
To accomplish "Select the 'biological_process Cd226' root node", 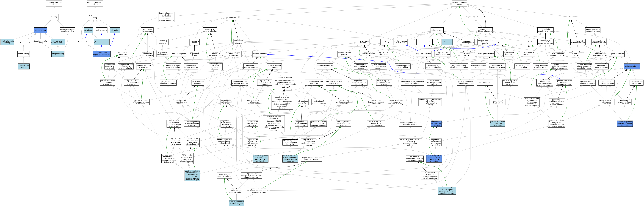I will click(459, 3).
